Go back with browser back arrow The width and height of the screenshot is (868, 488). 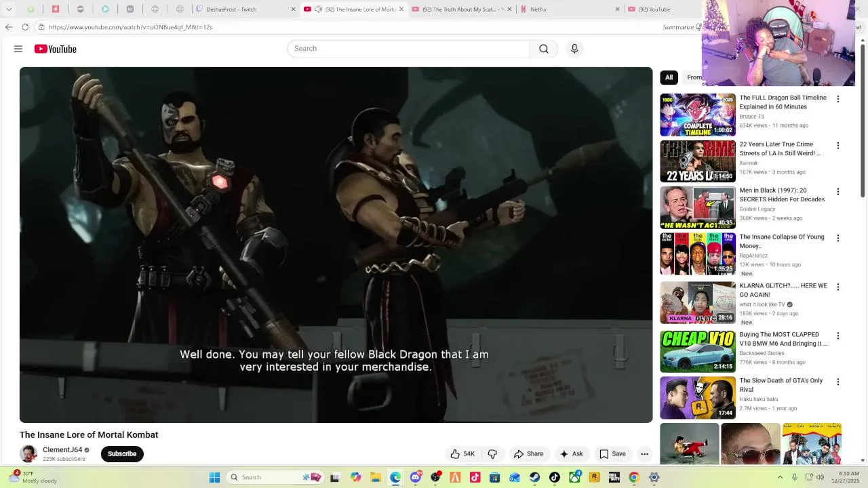coord(9,27)
